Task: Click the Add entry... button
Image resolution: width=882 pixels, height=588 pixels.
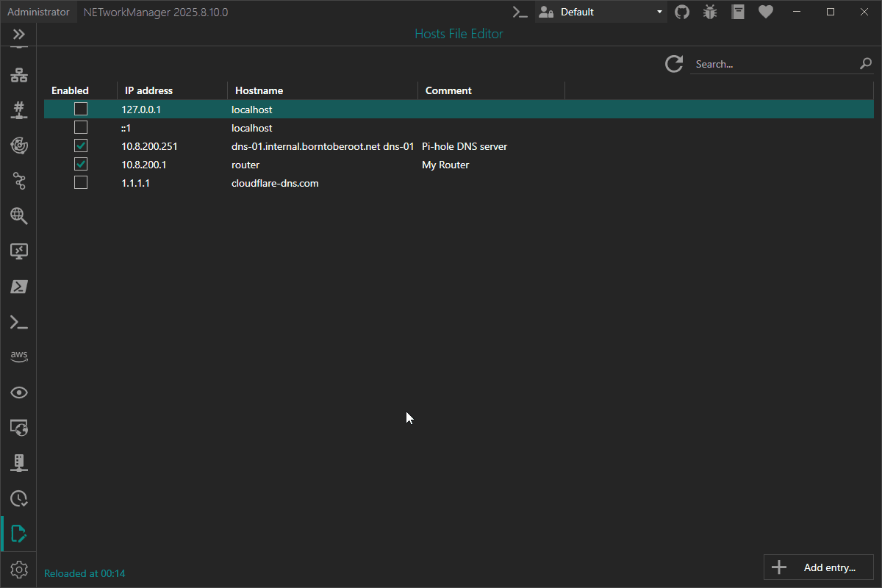Action: coord(819,567)
